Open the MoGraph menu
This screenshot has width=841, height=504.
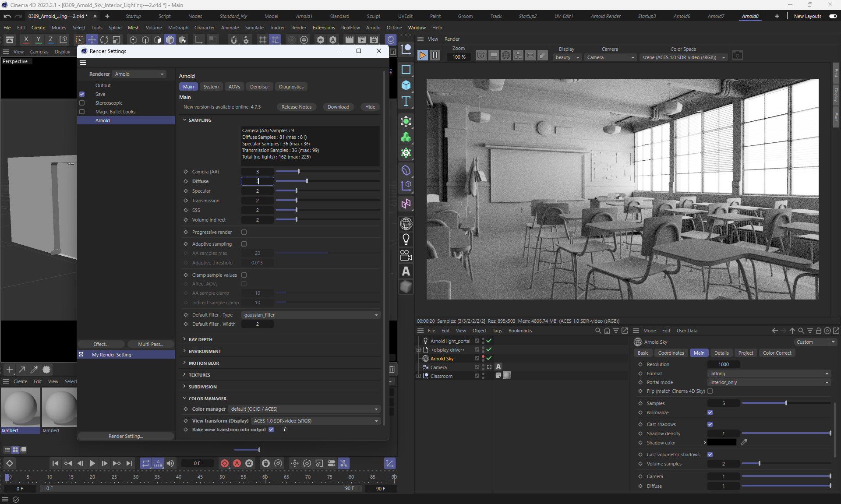[178, 28]
